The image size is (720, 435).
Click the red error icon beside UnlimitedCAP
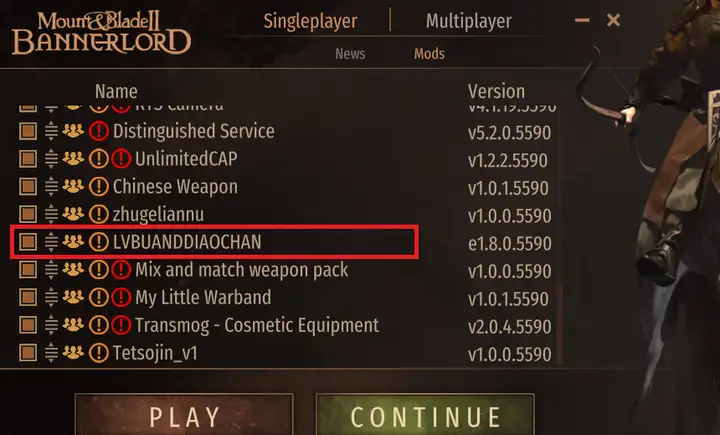121,159
